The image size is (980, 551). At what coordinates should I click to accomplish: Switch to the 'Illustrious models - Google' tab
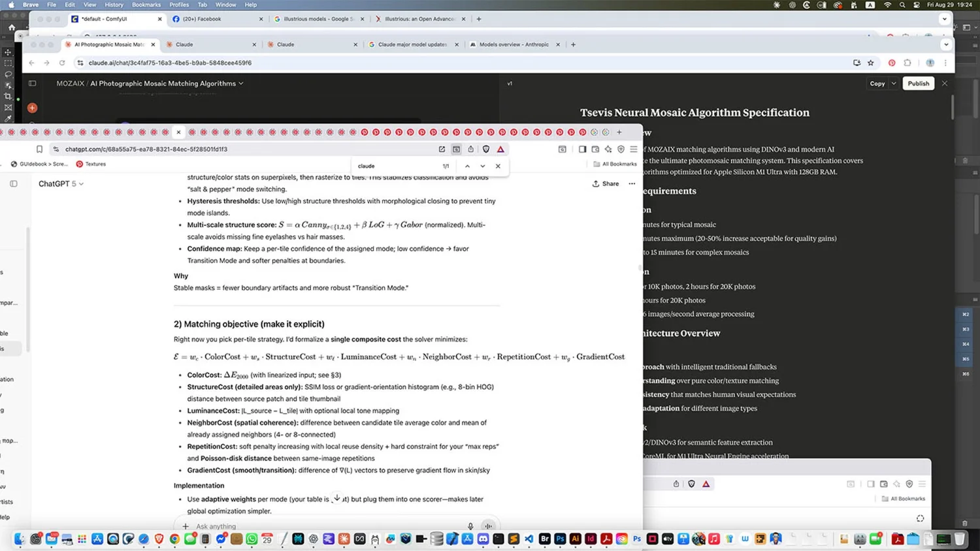point(319,19)
